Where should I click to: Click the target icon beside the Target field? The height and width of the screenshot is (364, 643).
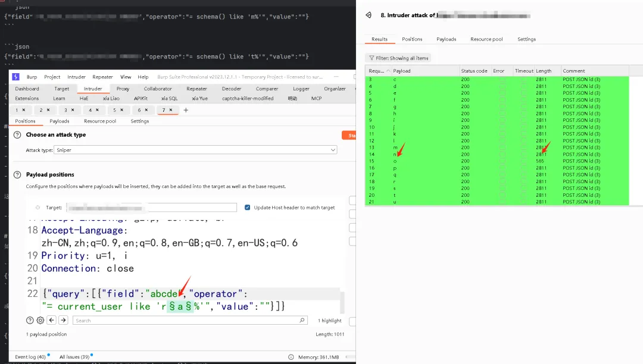click(x=38, y=208)
